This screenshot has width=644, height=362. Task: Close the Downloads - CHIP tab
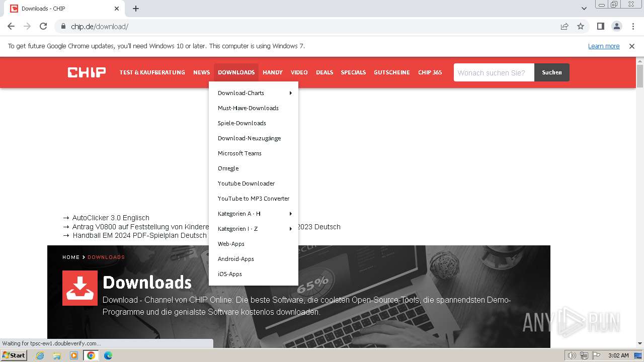point(117,9)
